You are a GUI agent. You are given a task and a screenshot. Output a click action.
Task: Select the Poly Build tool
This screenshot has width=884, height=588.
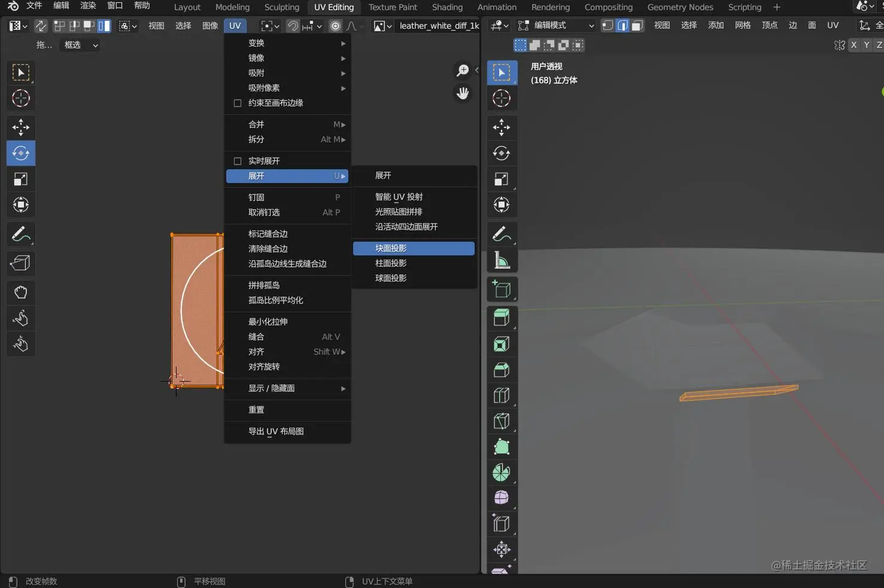pos(502,447)
